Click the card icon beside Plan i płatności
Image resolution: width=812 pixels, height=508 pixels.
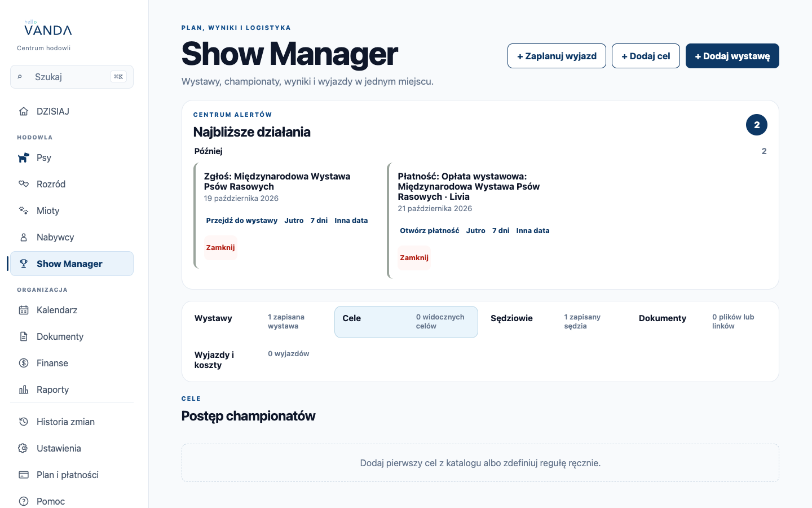point(24,475)
